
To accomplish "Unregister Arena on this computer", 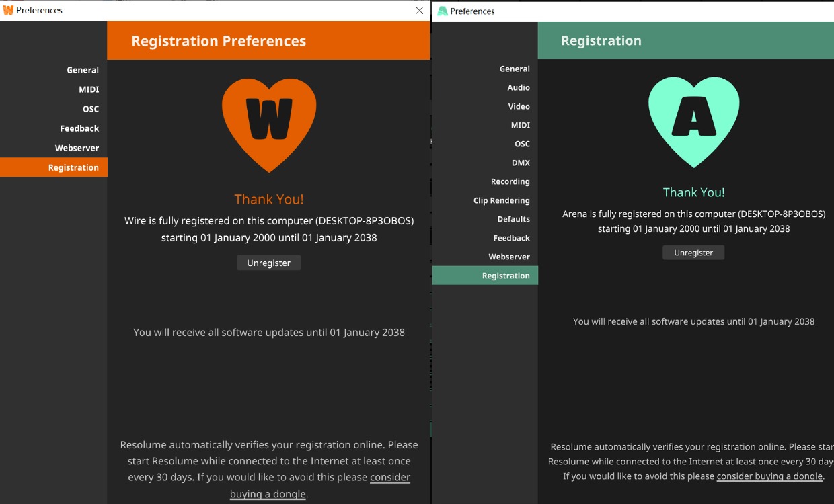I will tap(693, 253).
